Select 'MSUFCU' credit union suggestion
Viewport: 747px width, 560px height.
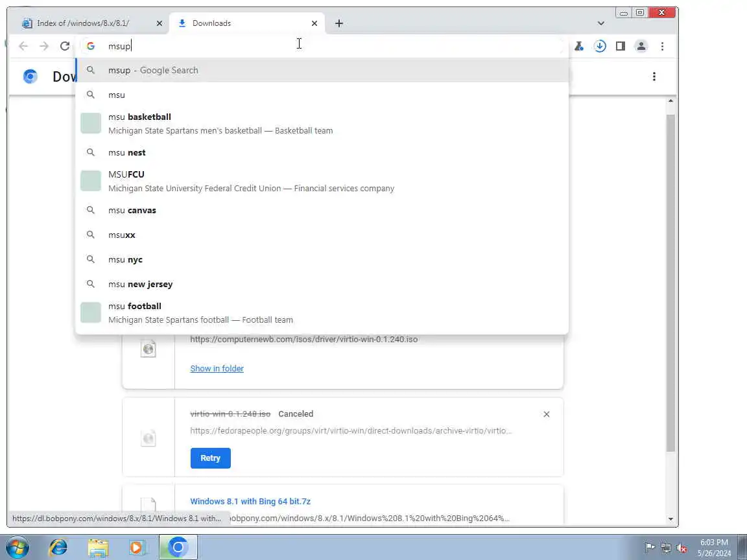pyautogui.click(x=322, y=181)
